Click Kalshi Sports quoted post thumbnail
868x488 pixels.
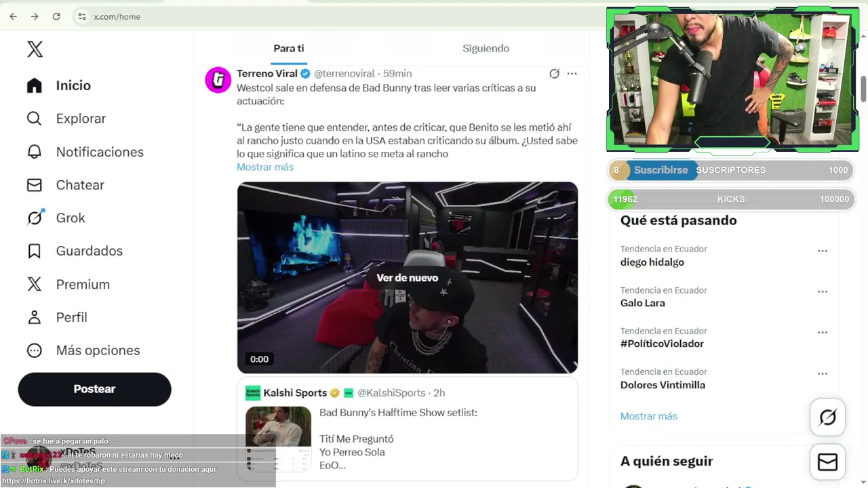(279, 439)
